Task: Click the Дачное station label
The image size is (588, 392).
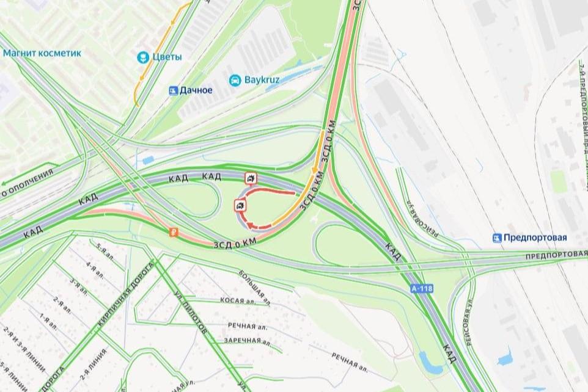Action: 196,90
